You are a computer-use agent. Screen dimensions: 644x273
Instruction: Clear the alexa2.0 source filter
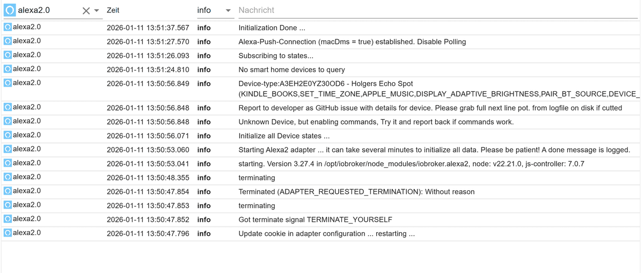tap(86, 11)
